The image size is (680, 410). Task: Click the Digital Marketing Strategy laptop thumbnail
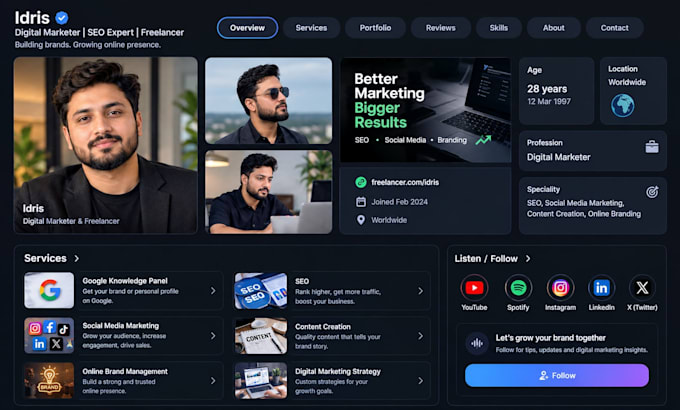(x=261, y=380)
